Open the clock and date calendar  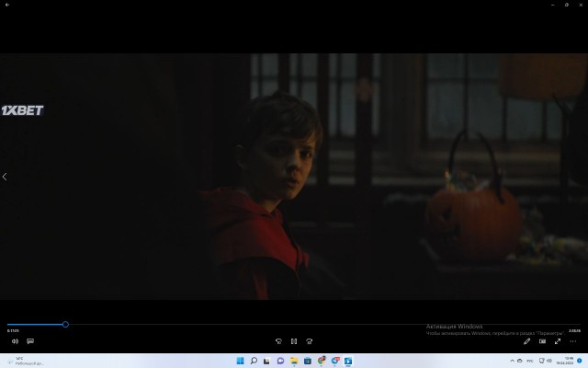(x=565, y=361)
